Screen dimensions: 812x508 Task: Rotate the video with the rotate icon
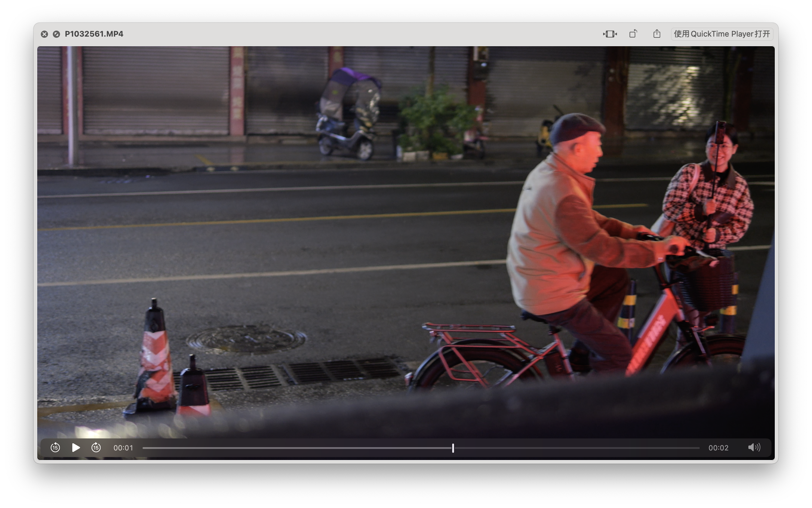point(633,34)
